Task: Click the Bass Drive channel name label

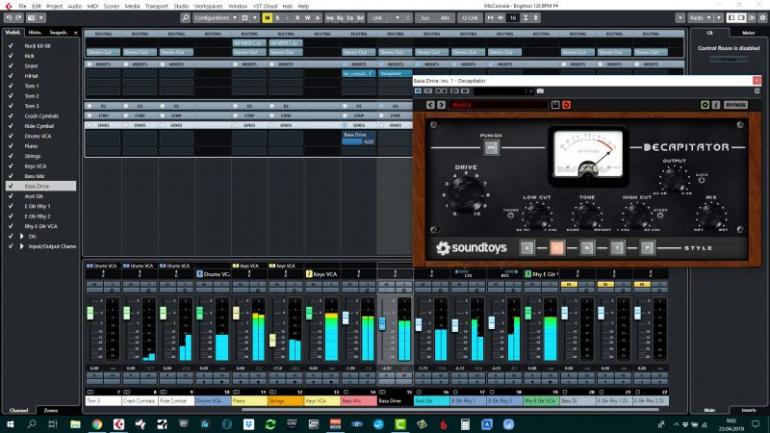Action: coord(395,401)
